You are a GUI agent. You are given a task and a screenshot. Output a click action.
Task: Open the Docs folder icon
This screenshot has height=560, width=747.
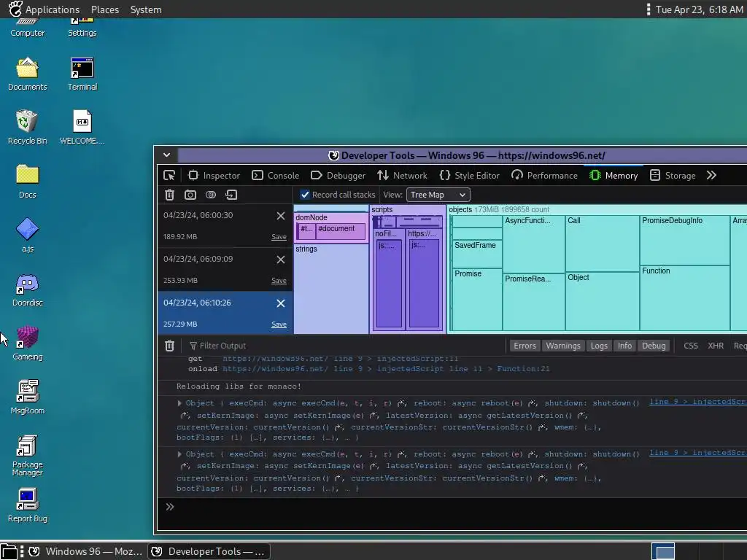(27, 182)
